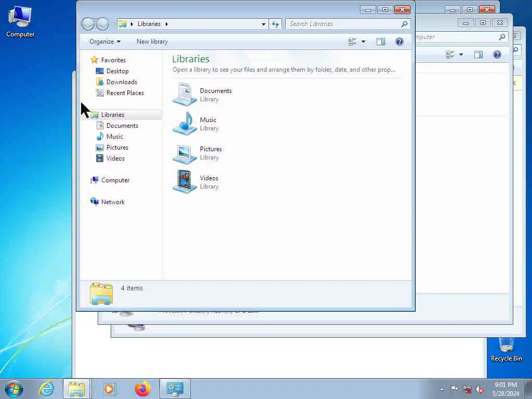
Task: Expand the arrow after Libraries breadcrumb
Action: click(x=167, y=24)
